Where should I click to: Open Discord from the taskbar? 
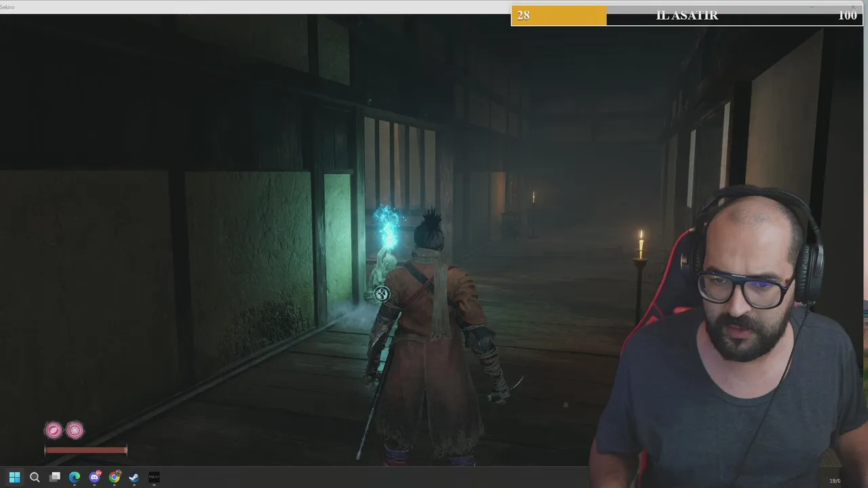click(x=95, y=477)
